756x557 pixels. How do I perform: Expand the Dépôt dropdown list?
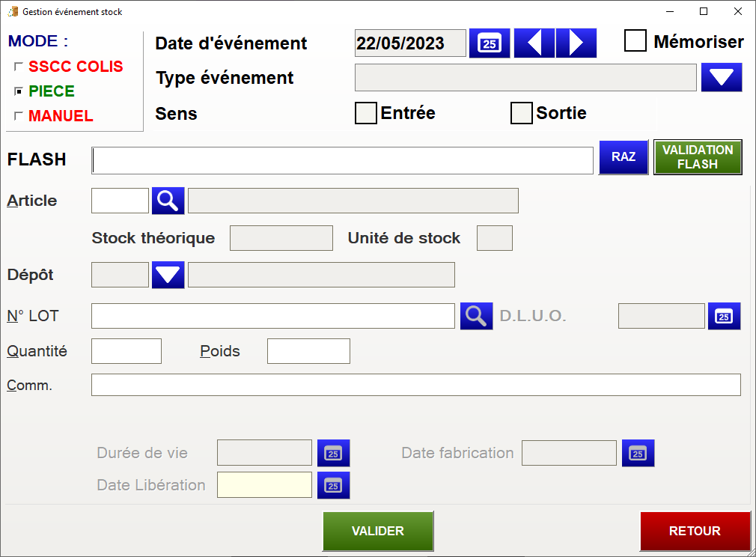coord(168,275)
